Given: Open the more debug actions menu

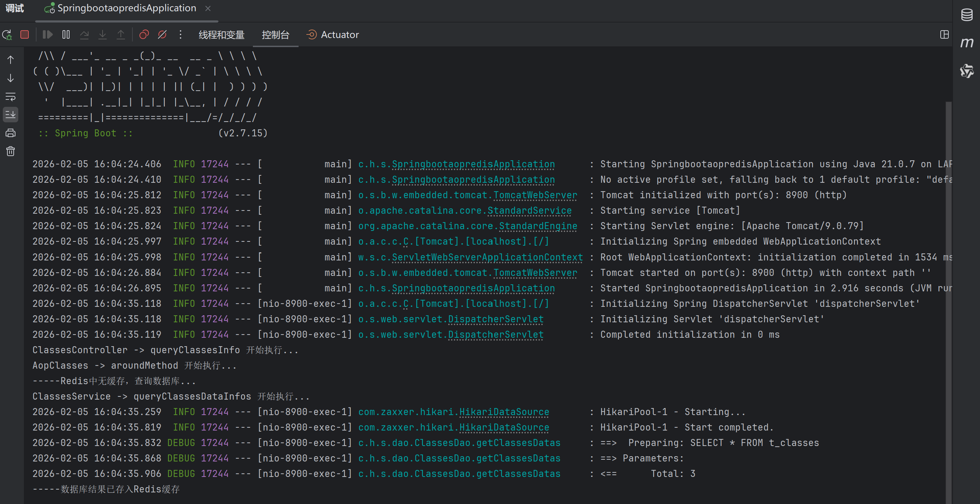Looking at the screenshot, I should [x=181, y=35].
